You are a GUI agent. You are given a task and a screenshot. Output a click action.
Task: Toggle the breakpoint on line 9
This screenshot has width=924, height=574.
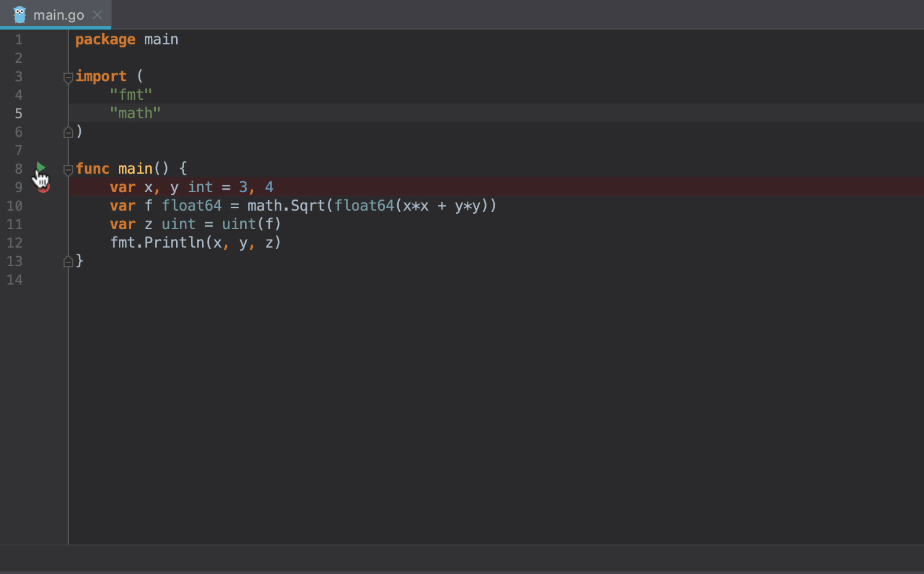(43, 187)
